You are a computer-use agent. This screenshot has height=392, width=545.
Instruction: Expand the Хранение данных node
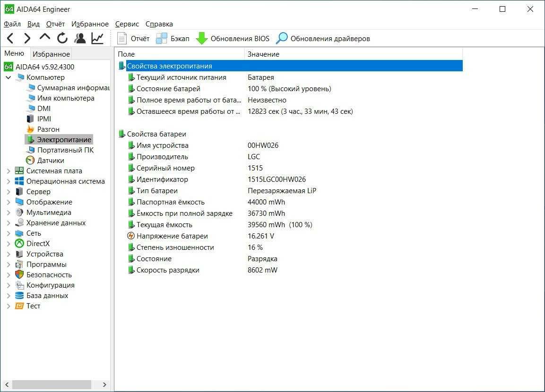9,223
